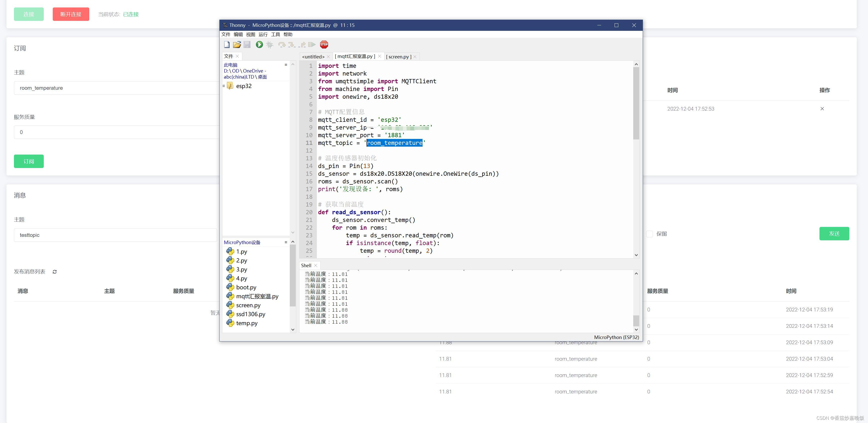
Task: Switch to the screen.py editor tab
Action: (x=399, y=57)
